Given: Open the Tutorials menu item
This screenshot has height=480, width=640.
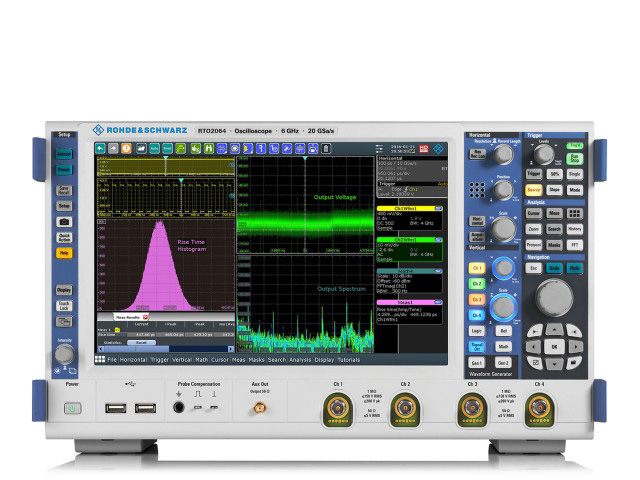Looking at the screenshot, I should (x=349, y=359).
